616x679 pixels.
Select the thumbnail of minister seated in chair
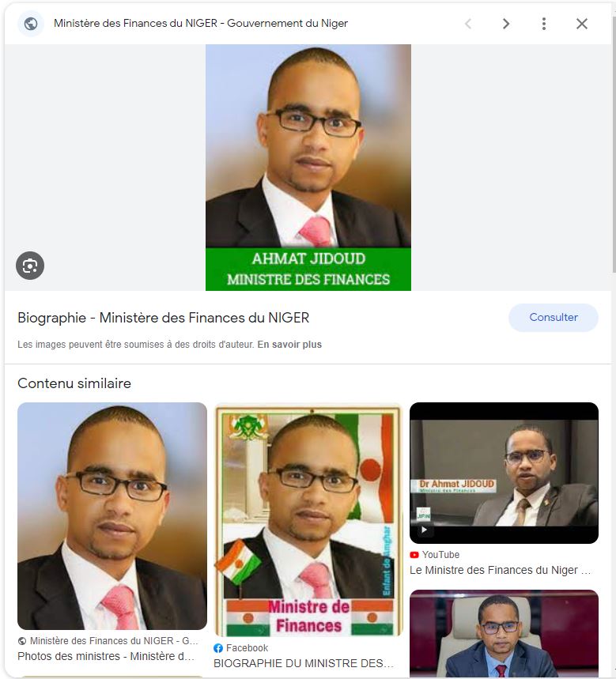click(x=504, y=633)
